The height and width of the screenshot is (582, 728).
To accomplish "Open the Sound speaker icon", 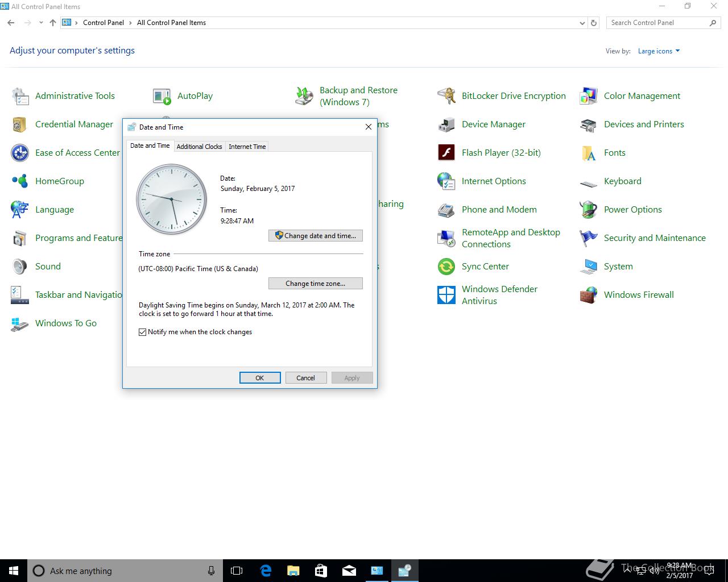I will [x=20, y=267].
